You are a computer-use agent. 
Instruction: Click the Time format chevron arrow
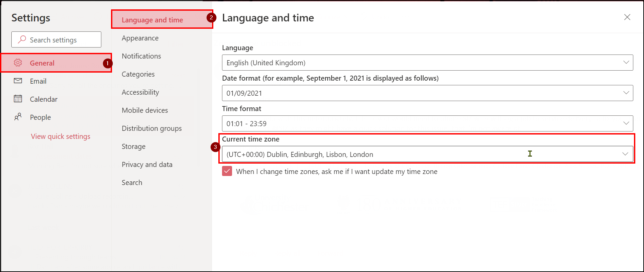(626, 123)
